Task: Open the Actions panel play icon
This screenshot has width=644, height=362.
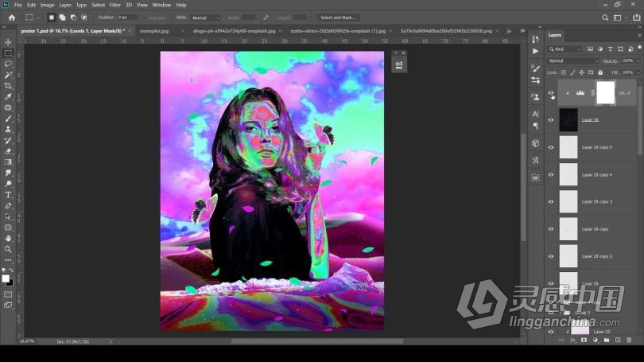Action: point(536,51)
